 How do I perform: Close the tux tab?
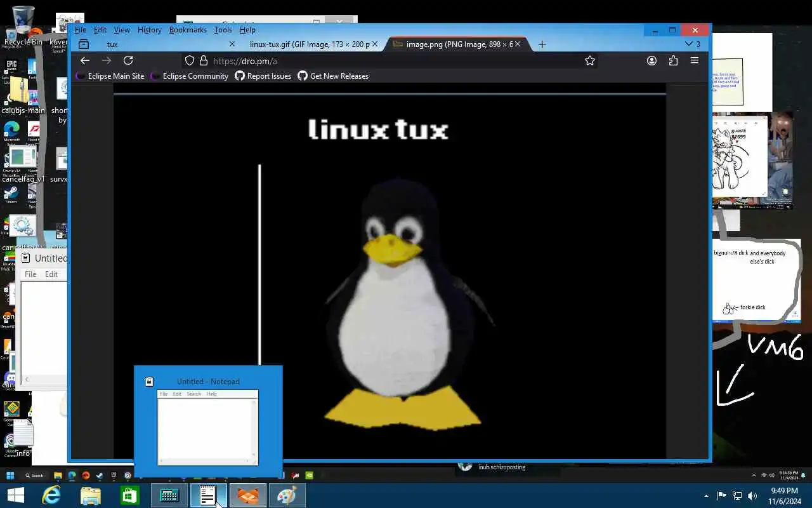pos(232,44)
